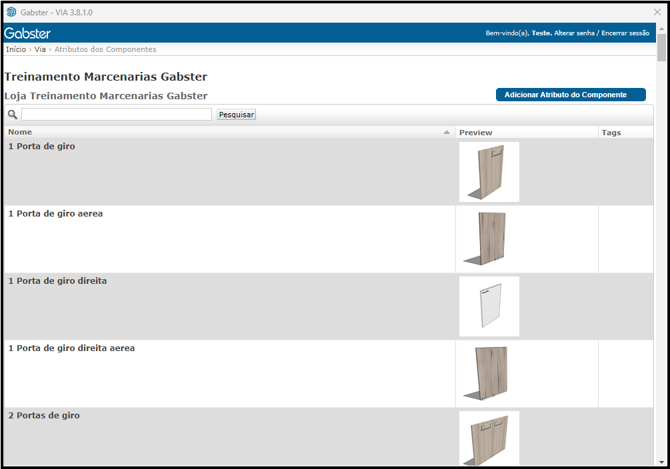
Task: Sort by the Nome column header
Action: (x=20, y=132)
